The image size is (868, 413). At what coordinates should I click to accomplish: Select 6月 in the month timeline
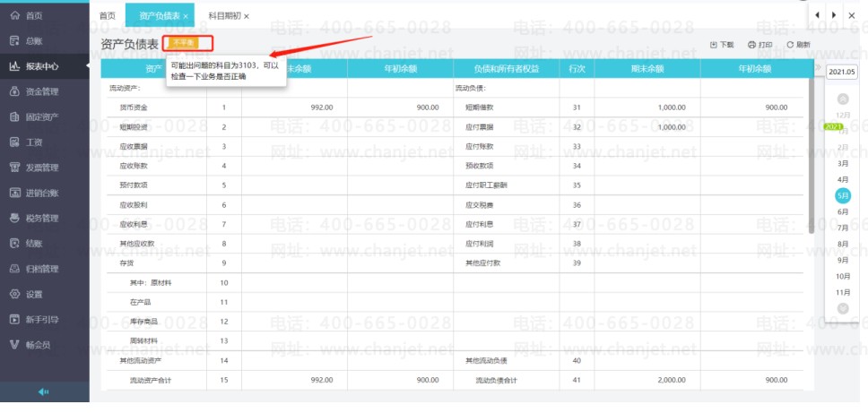[843, 211]
